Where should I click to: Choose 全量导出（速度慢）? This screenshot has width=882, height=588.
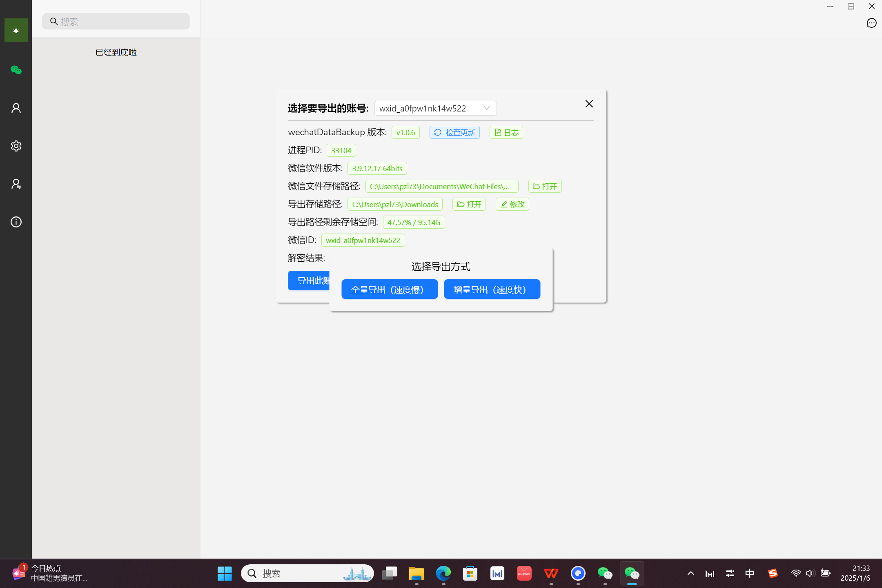(x=389, y=290)
